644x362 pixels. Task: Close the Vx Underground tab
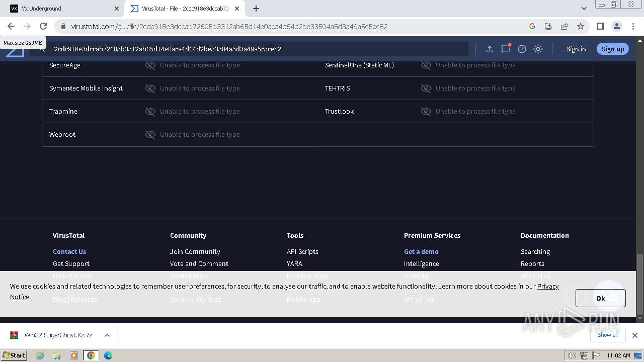pos(117,9)
